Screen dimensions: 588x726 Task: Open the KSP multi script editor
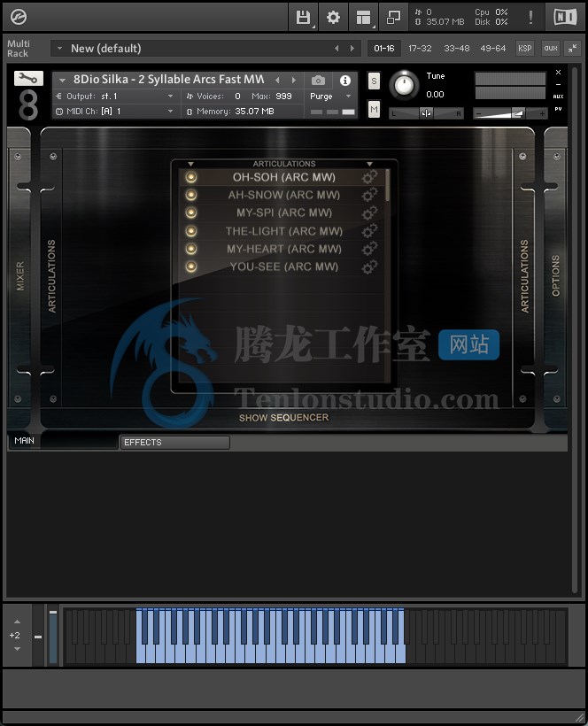click(524, 48)
